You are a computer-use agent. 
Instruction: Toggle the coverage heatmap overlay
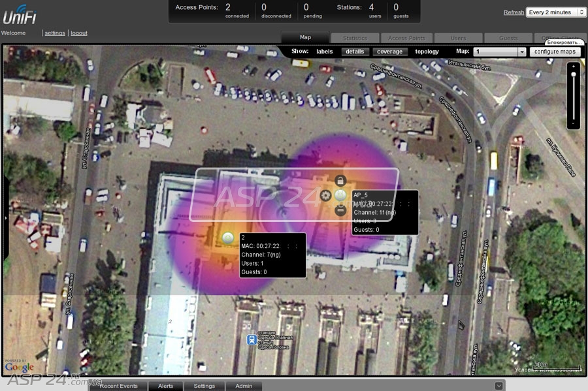(389, 52)
